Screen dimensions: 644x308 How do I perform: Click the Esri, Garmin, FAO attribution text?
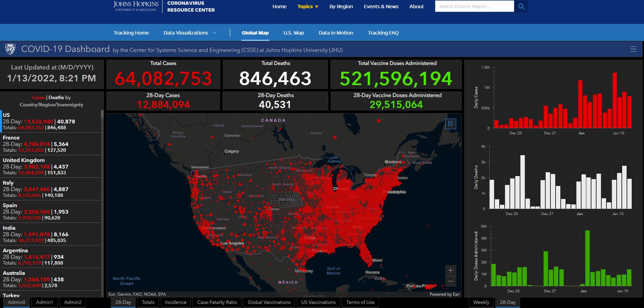[x=137, y=294]
